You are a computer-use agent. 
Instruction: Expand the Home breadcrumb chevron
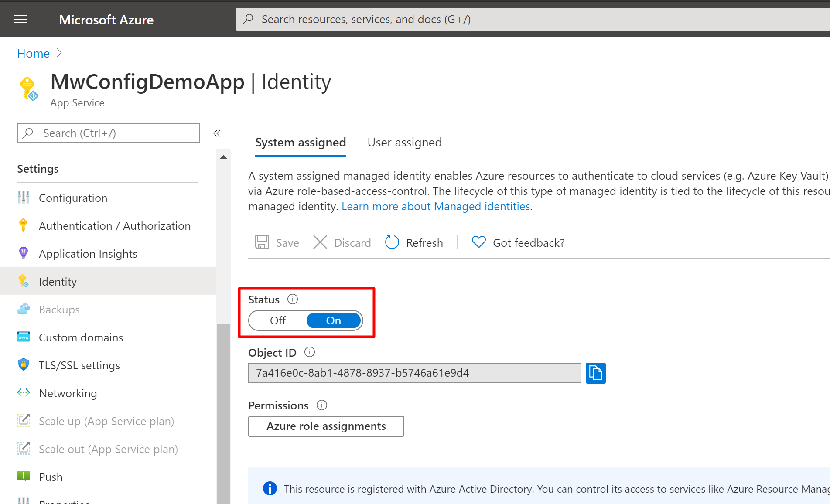tap(60, 53)
